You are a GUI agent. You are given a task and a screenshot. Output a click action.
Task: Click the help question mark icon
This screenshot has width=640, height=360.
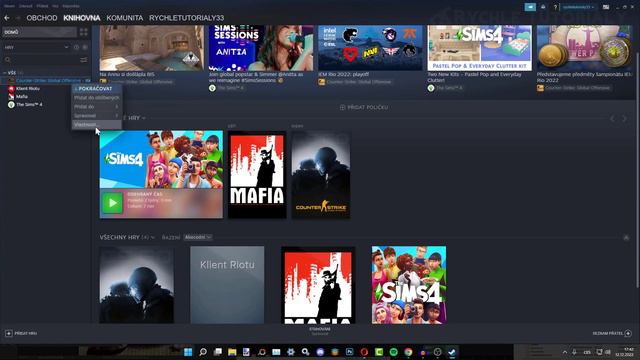[x=555, y=7]
